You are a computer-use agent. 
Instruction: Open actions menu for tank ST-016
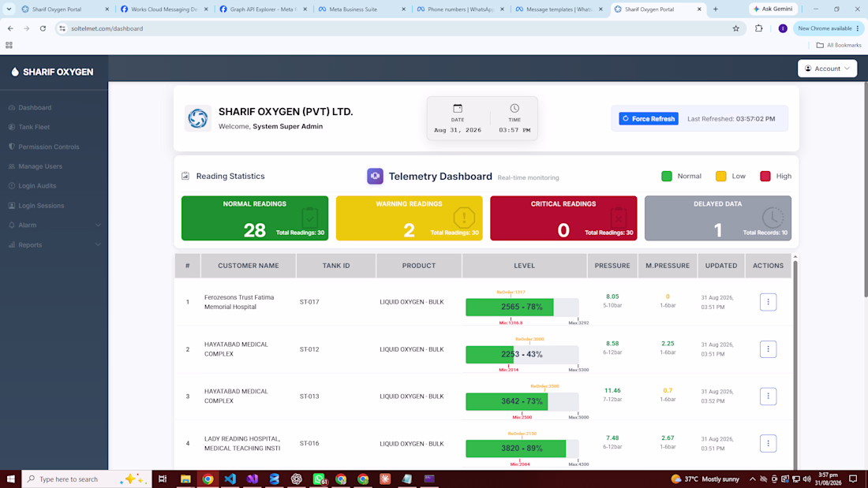click(x=768, y=443)
